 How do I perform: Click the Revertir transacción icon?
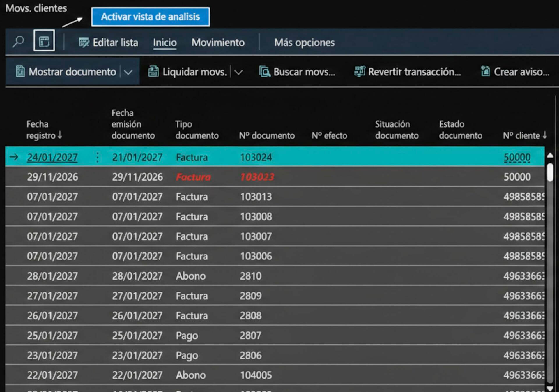[359, 71]
